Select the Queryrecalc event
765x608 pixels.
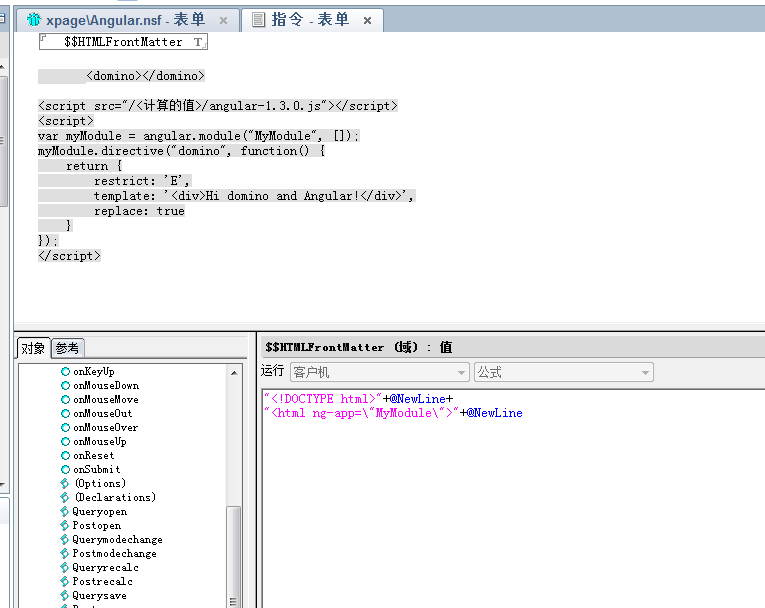pos(105,567)
